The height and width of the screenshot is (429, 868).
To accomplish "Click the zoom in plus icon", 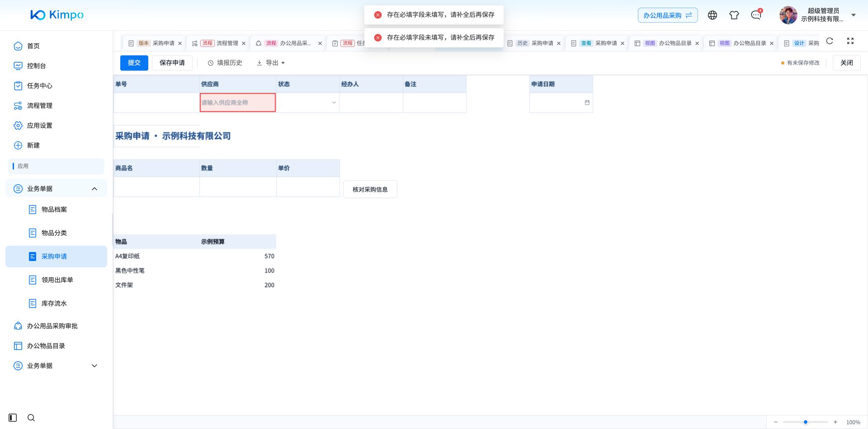I will [x=835, y=422].
